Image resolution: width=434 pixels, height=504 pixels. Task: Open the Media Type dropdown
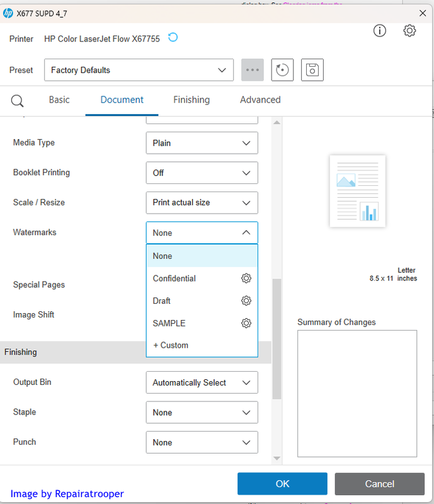pyautogui.click(x=202, y=143)
